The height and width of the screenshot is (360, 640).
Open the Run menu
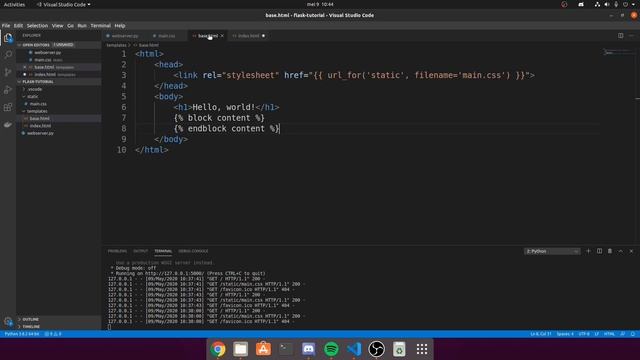82,25
